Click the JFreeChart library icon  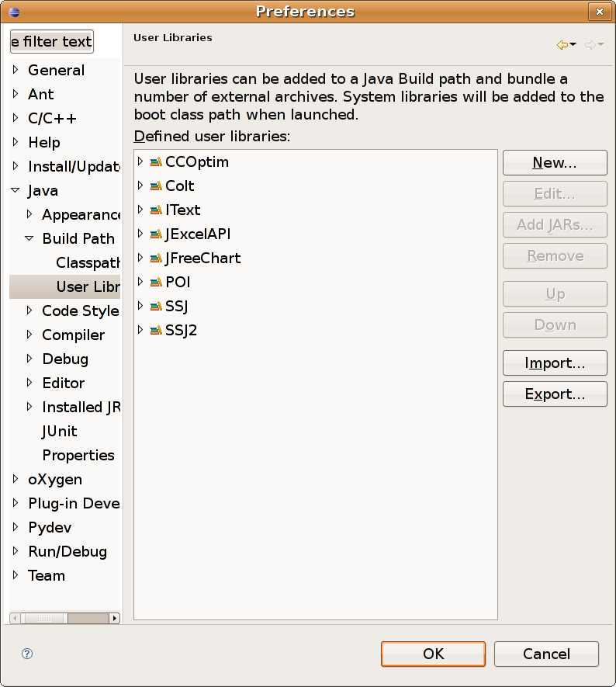click(x=156, y=258)
